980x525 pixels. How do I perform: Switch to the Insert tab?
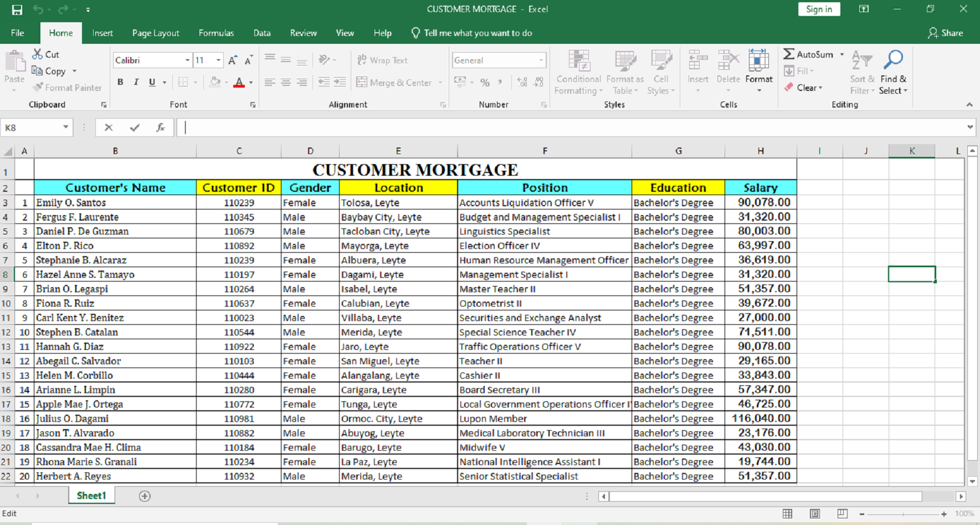102,33
